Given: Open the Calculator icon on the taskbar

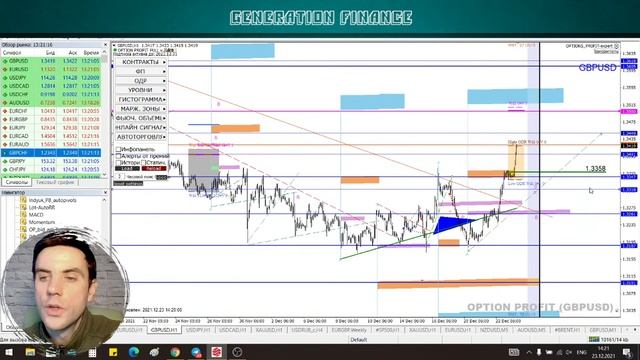Looking at the screenshot, I should 92,352.
